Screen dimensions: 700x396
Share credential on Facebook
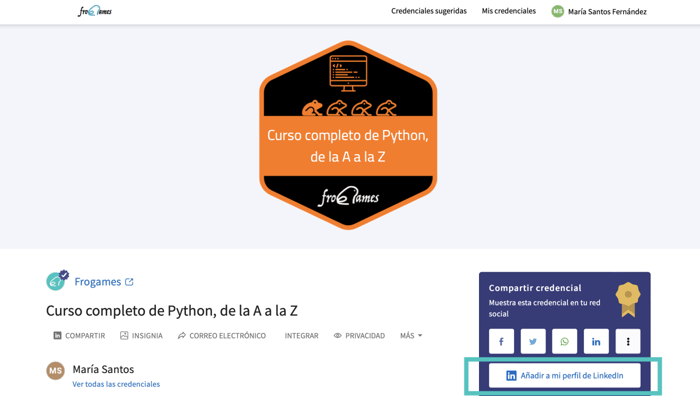pyautogui.click(x=501, y=342)
